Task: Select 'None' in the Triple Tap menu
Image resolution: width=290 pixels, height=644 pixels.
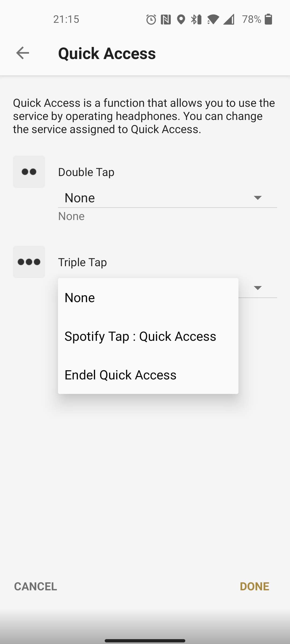Action: click(80, 298)
